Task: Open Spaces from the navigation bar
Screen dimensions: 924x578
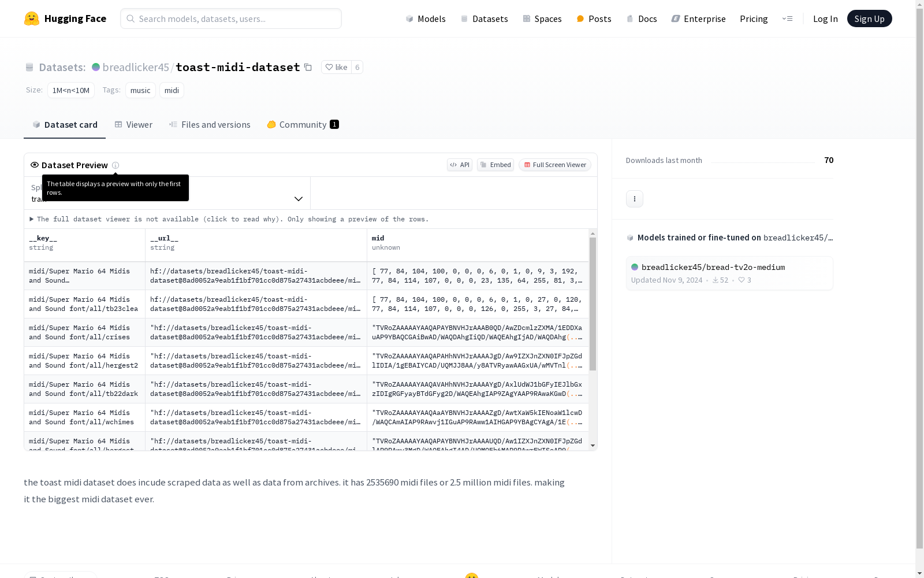Action: tap(542, 18)
